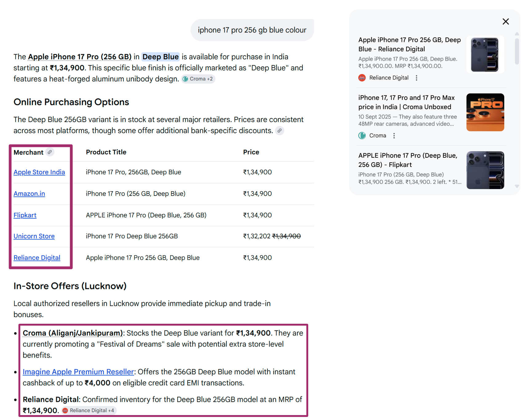Click the Reliance Digital favicon in the sidebar
The height and width of the screenshot is (420, 527).
(362, 78)
